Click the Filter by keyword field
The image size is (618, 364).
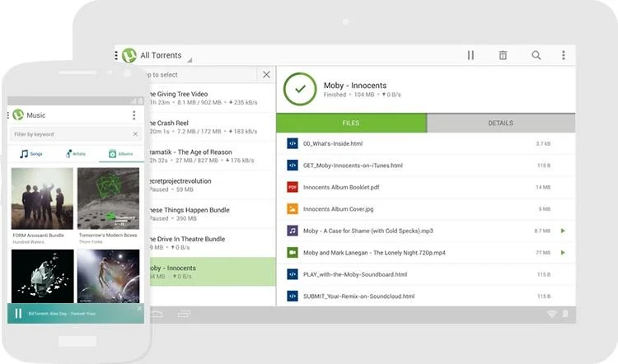[70, 133]
